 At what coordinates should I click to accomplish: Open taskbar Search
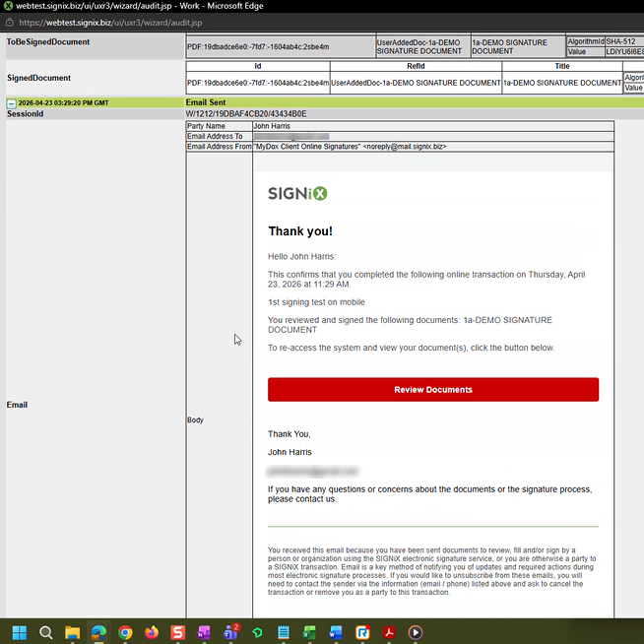click(x=45, y=632)
